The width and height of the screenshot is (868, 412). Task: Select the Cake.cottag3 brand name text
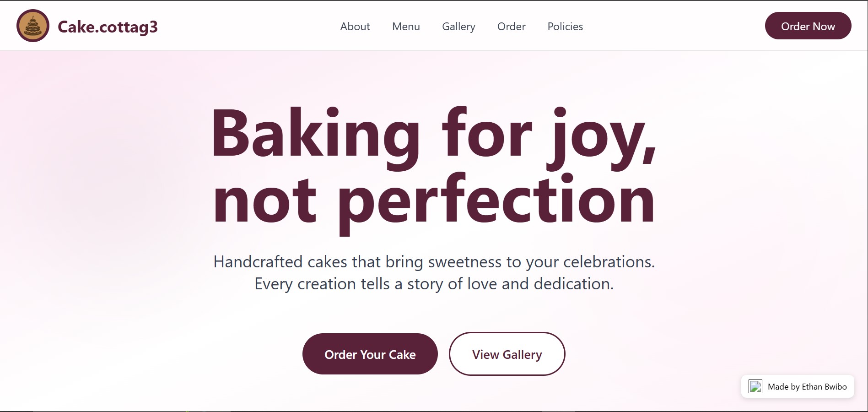108,27
